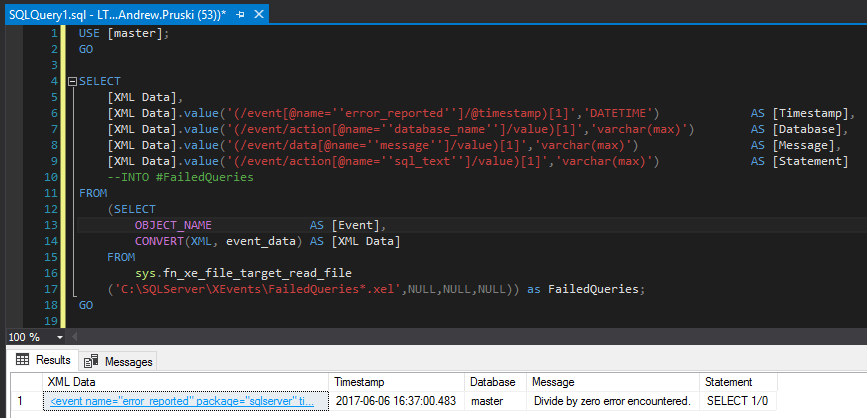The height and width of the screenshot is (418, 867).
Task: Switch to the Messages tab
Action: coord(118,360)
